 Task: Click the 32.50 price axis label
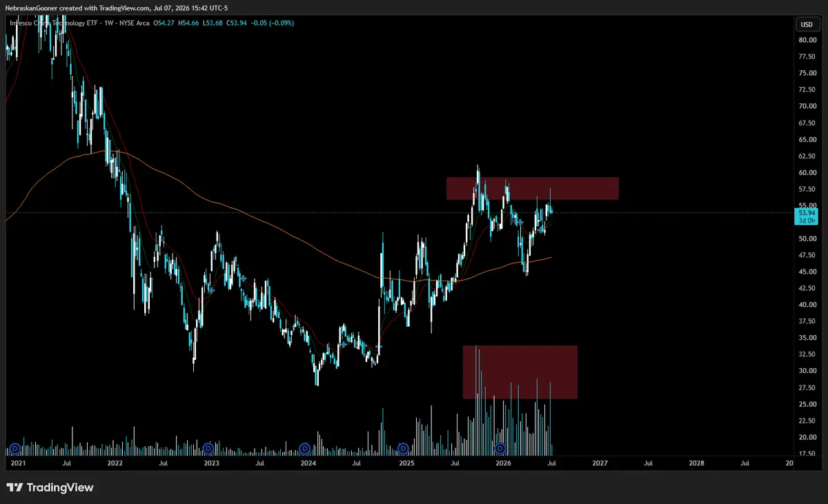(807, 354)
